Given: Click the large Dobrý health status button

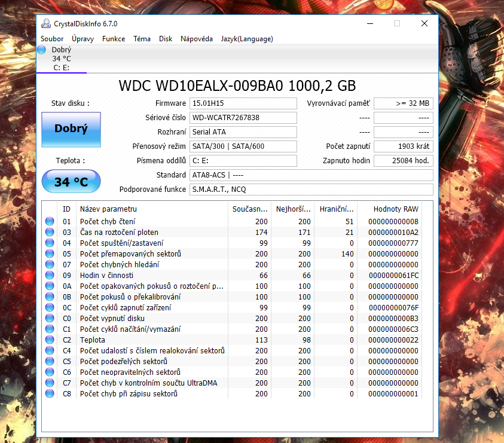Looking at the screenshot, I should (x=71, y=130).
